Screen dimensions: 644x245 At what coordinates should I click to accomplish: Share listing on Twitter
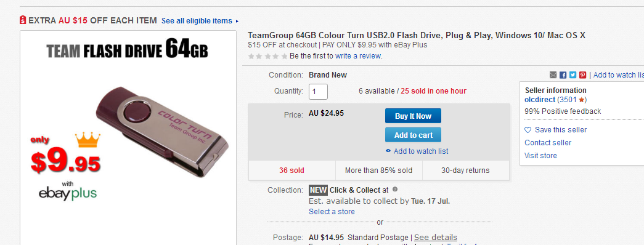tap(573, 75)
